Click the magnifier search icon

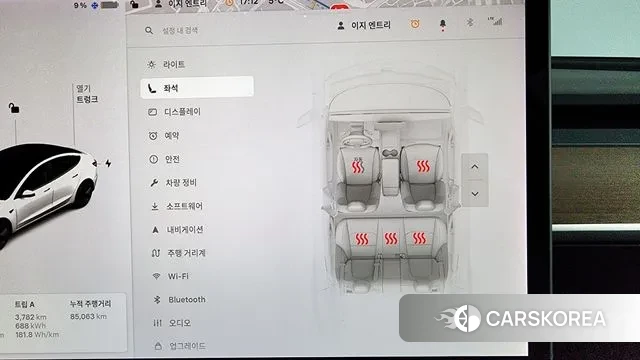(x=149, y=30)
